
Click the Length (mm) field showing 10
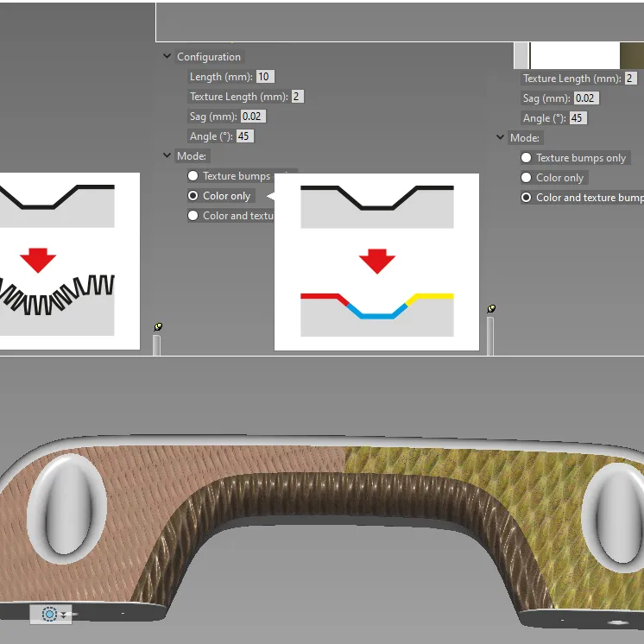pyautogui.click(x=265, y=76)
